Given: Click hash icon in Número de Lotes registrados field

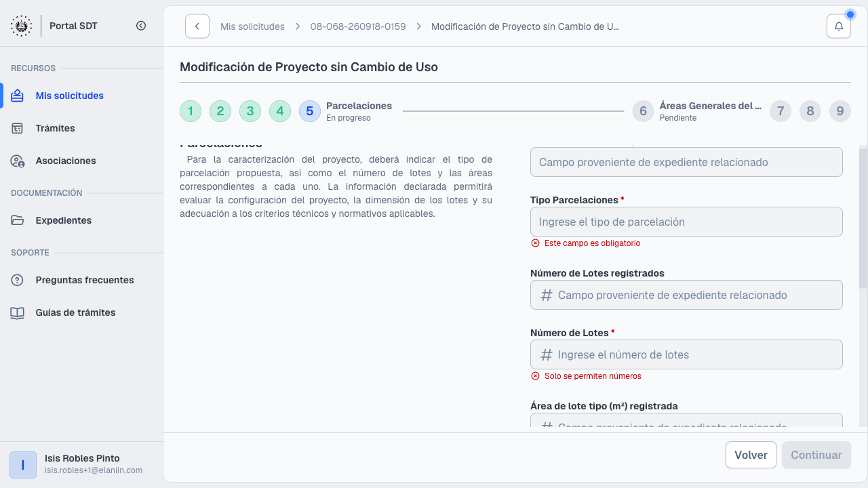Looking at the screenshot, I should [x=546, y=295].
